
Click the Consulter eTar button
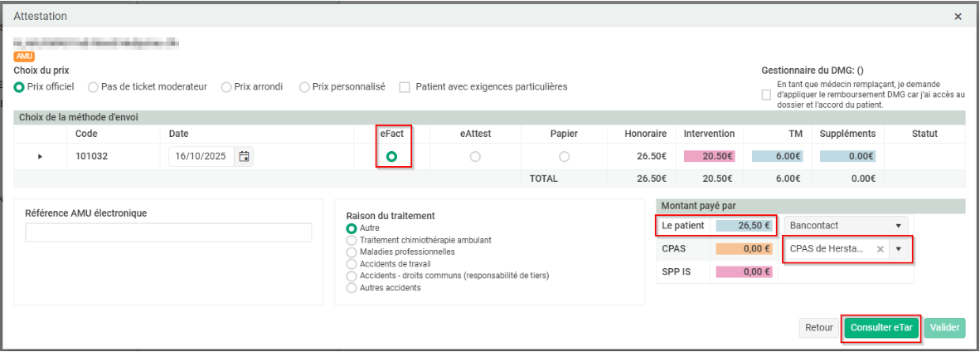coord(881,328)
